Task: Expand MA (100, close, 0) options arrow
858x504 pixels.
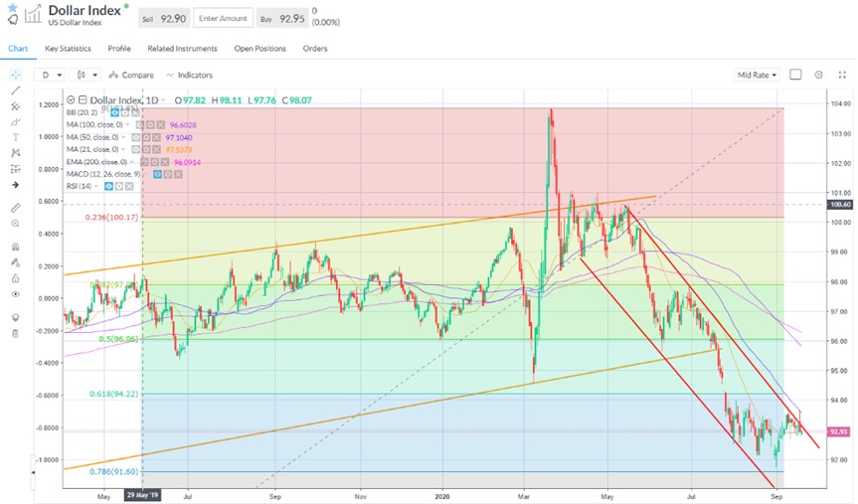Action: tap(128, 125)
